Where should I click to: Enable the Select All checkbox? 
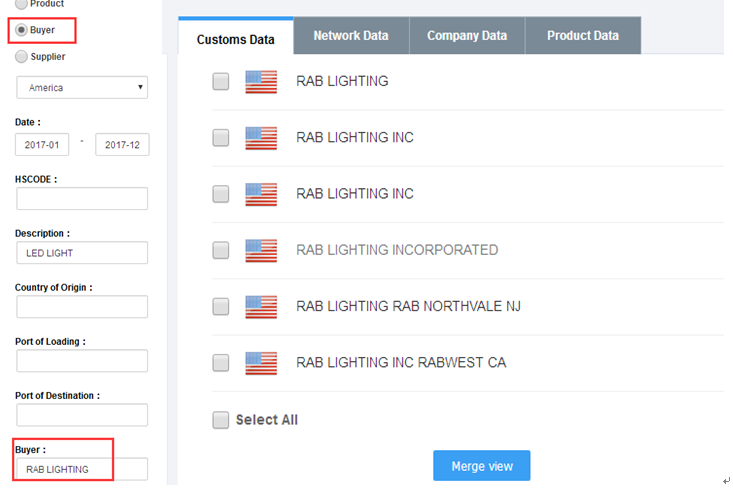coord(221,420)
